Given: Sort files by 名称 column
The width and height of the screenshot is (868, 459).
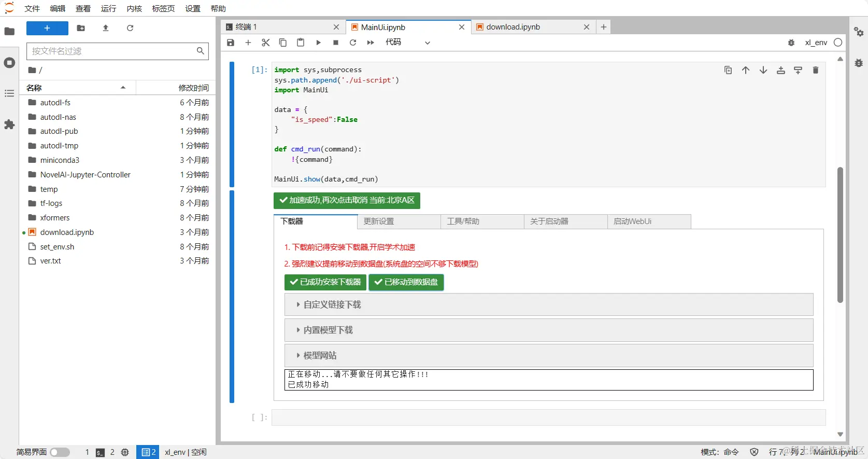Looking at the screenshot, I should (78, 88).
